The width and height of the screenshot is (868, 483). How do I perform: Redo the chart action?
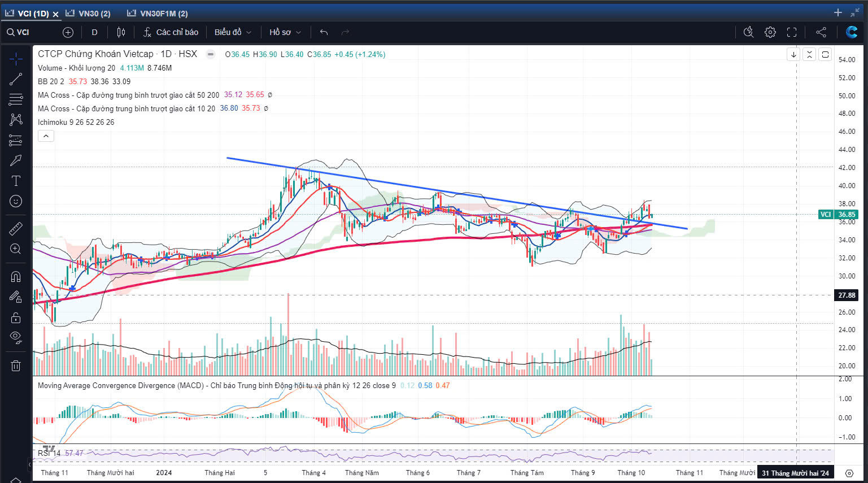click(346, 32)
